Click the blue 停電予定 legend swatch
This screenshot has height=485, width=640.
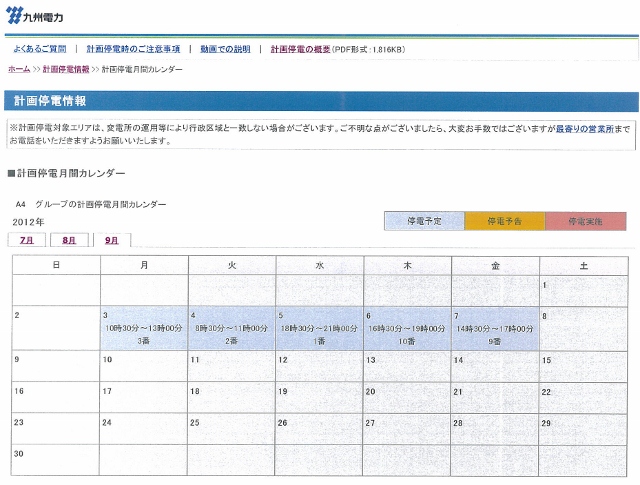(424, 221)
